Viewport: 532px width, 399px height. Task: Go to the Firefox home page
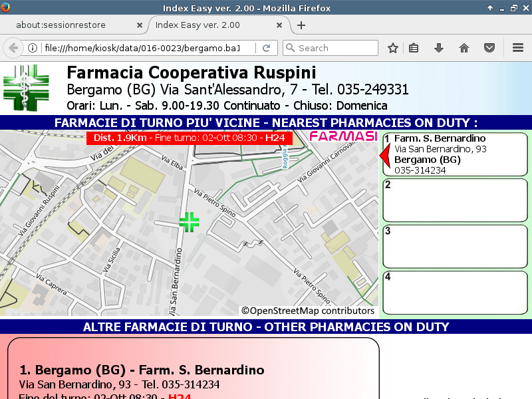[464, 48]
